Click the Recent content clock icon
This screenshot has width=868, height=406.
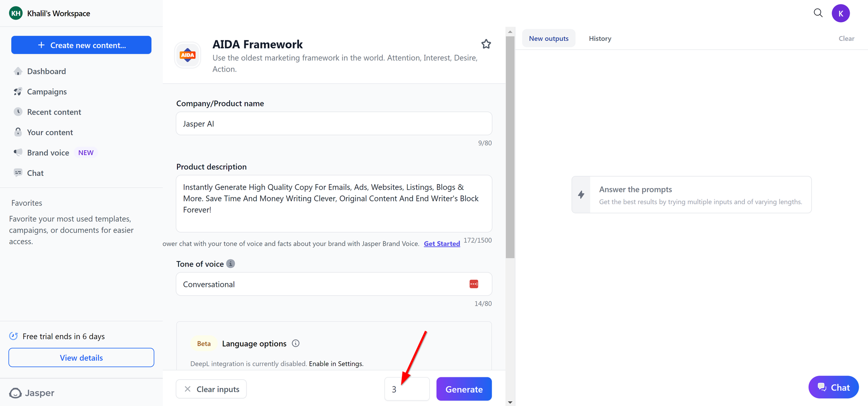pyautogui.click(x=18, y=112)
